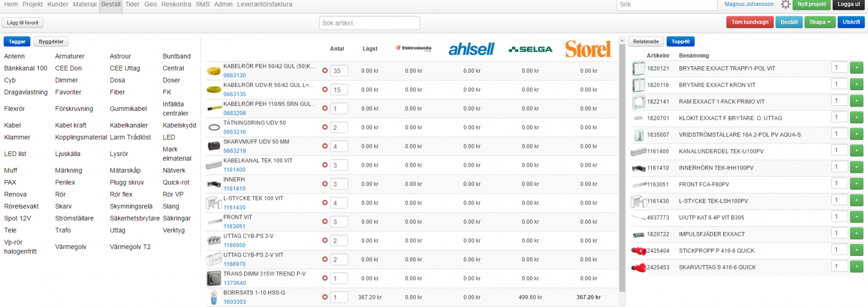Delete the TÄTNINGSRING UDV 50 row
The image size is (868, 307).
(x=325, y=127)
